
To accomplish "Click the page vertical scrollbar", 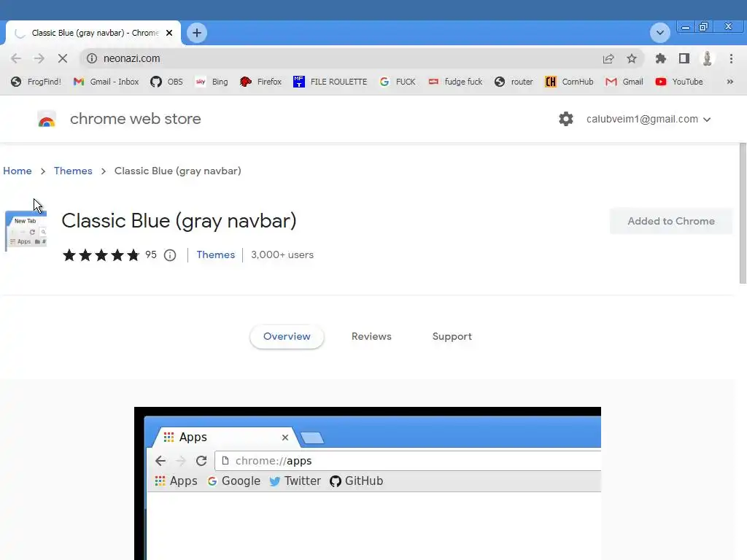I will click(743, 214).
